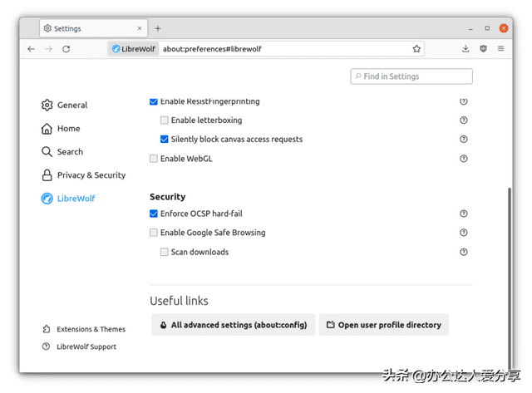Uncheck Silently block canvas access requests
532x393 pixels.
tap(165, 139)
